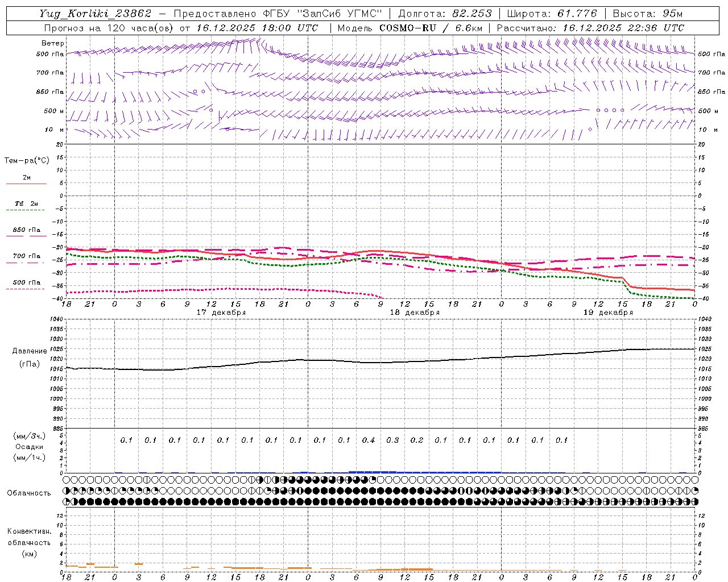Click the '(мм/1ч.)' precipitation unit label
The height and width of the screenshot is (582, 728).
point(30,458)
